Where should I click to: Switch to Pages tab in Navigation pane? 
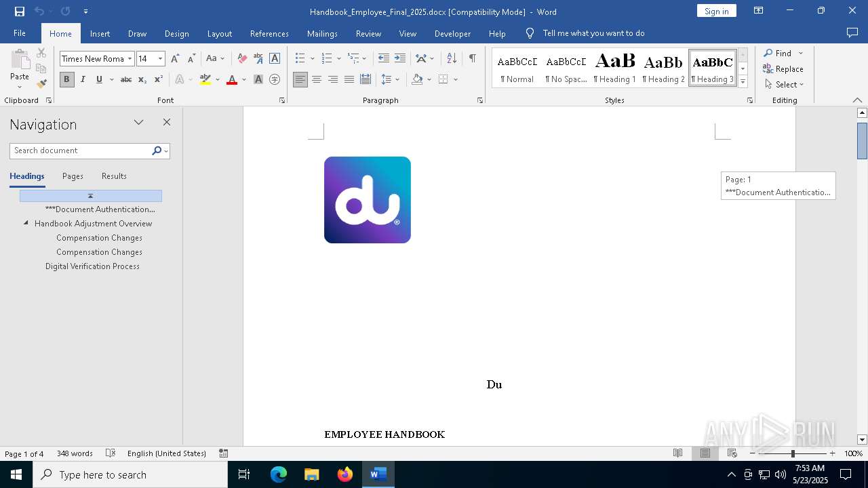coord(73,176)
